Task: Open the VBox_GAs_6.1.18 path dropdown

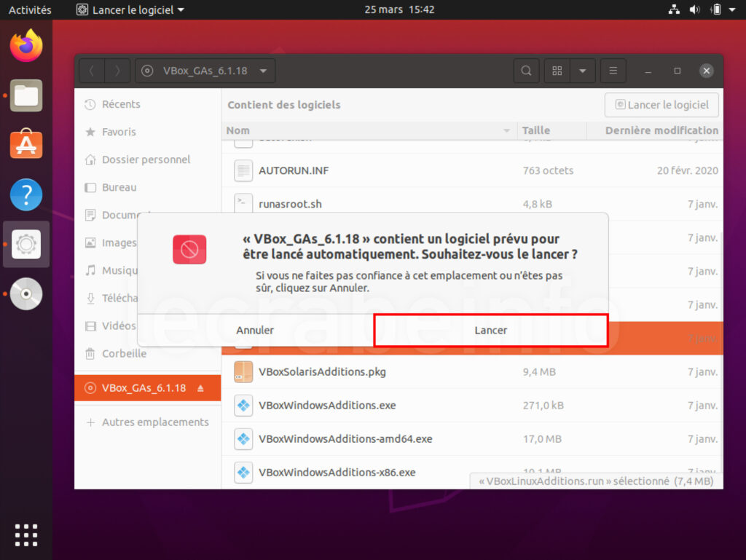Action: 205,71
